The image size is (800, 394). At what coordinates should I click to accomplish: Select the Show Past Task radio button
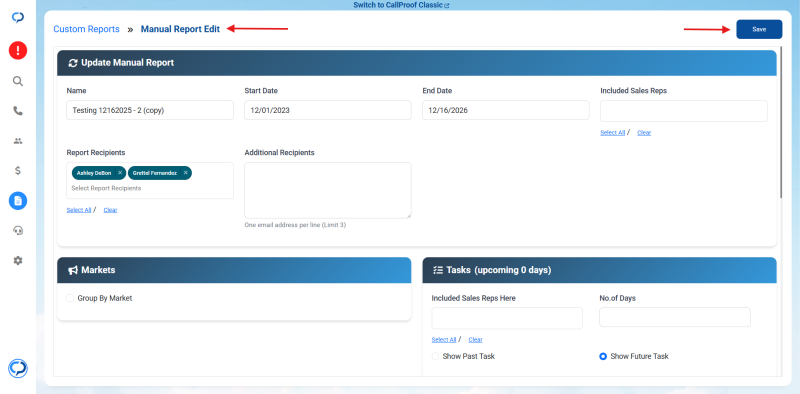pos(435,356)
